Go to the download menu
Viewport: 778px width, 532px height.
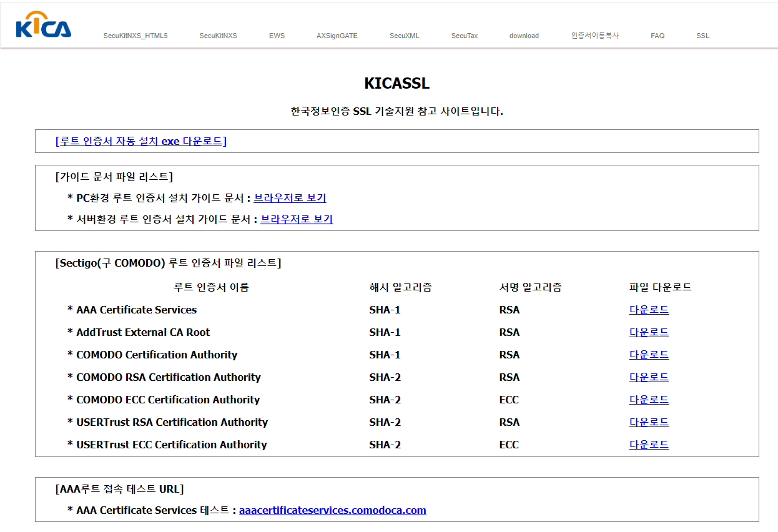pos(524,36)
